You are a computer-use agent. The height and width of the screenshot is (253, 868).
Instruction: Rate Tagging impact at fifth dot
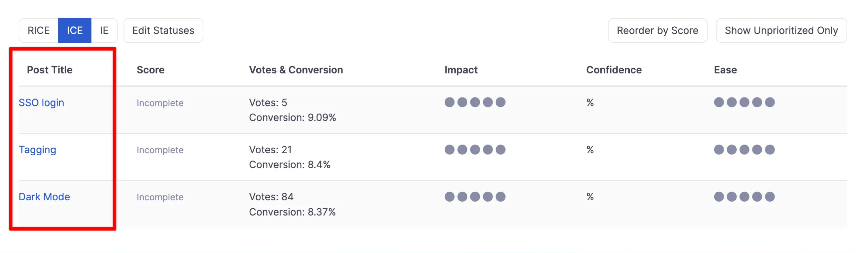tap(500, 150)
